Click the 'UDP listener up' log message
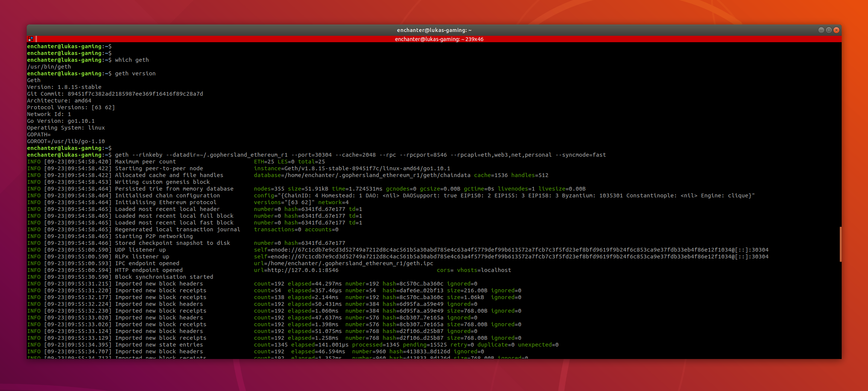 pyautogui.click(x=140, y=250)
